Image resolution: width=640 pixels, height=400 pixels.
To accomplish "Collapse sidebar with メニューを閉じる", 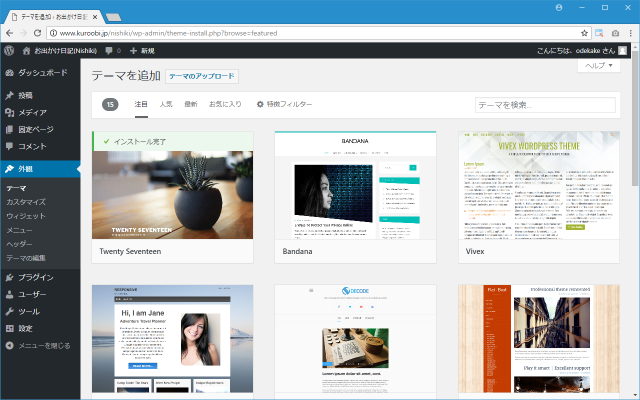I will pyautogui.click(x=38, y=346).
